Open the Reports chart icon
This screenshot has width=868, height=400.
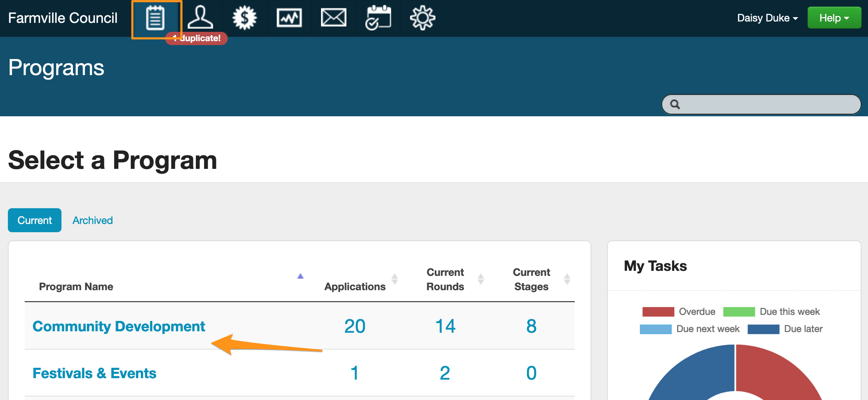click(x=289, y=18)
